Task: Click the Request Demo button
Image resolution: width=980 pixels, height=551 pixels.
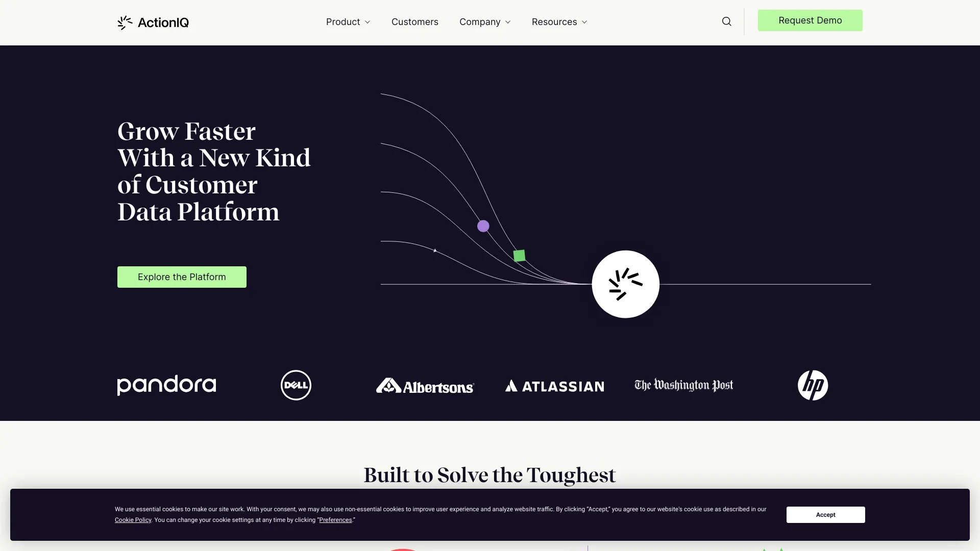Action: (x=810, y=20)
